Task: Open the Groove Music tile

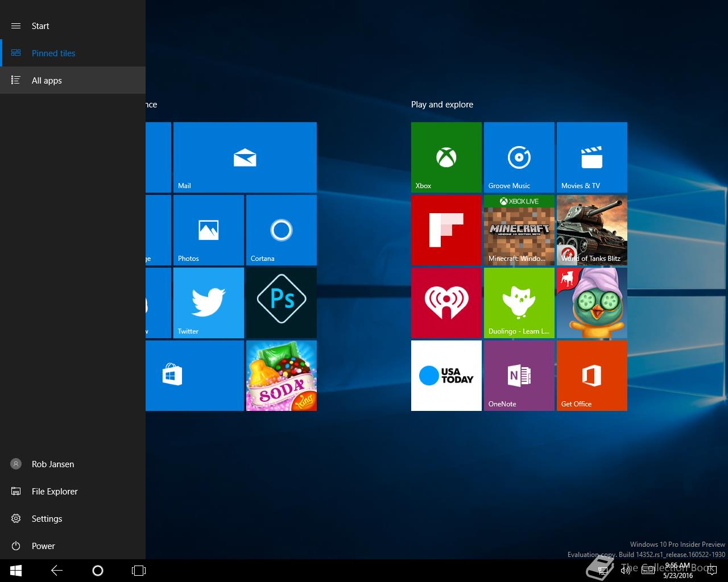Action: pyautogui.click(x=519, y=157)
